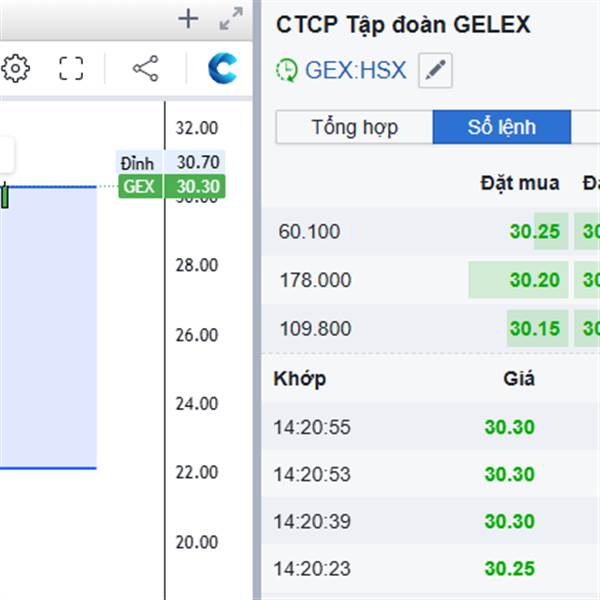Click the green clock icon beside GEX:HSX
Screen dimensions: 600x600
287,70
